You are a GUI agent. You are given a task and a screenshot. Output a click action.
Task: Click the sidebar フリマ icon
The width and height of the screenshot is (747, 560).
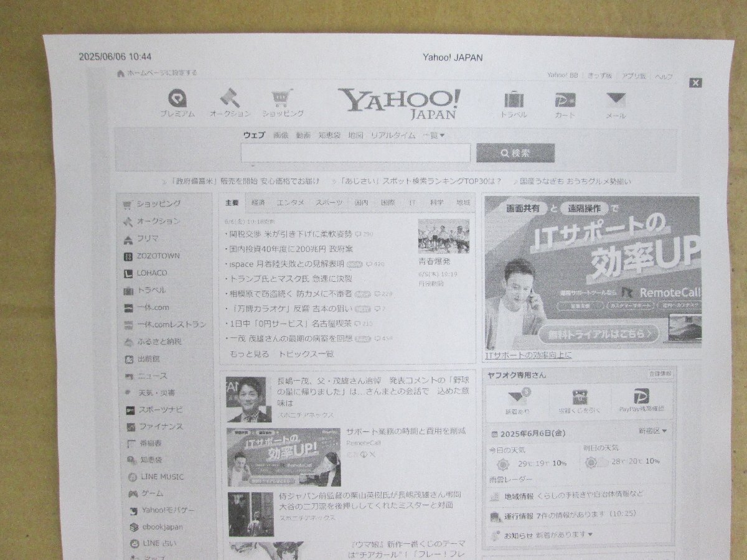coord(128,239)
